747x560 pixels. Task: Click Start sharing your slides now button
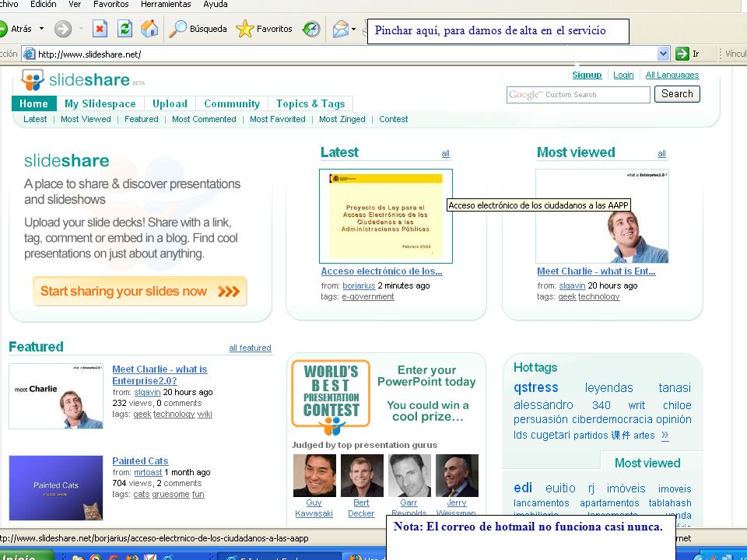point(140,291)
